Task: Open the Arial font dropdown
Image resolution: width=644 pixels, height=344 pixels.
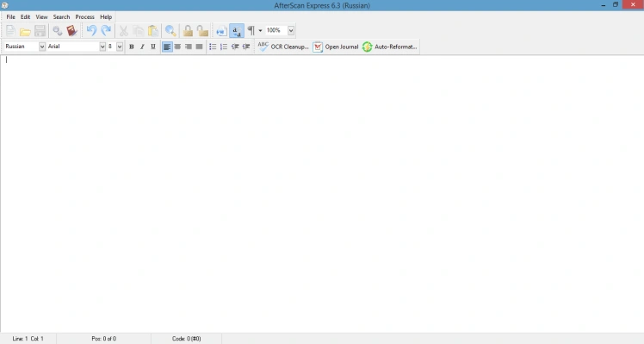Action: click(102, 47)
